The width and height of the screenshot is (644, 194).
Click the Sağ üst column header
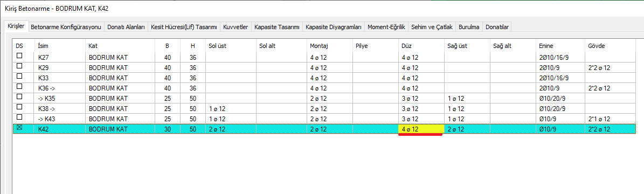click(x=467, y=46)
